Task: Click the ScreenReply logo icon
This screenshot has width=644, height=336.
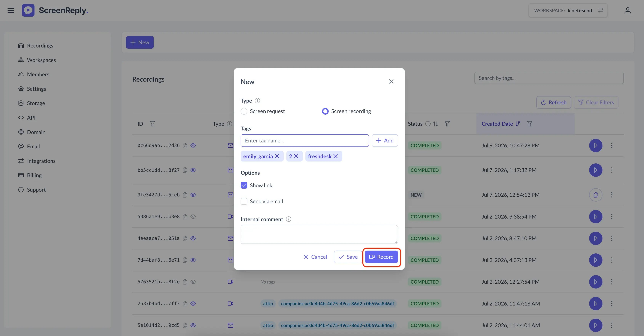Action: click(x=28, y=10)
